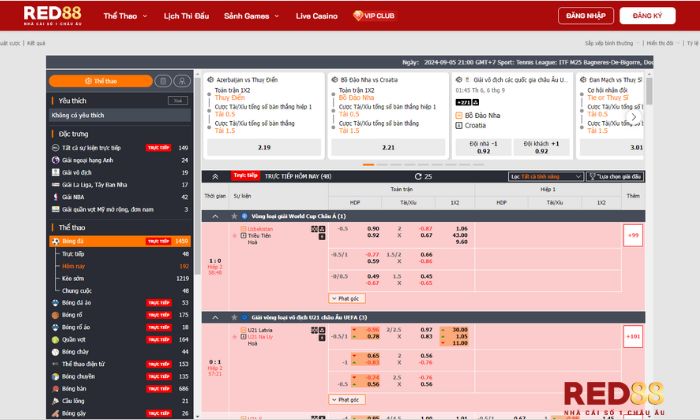Viewport: 700px width, 420px height.
Task: Click the 43.00 odds for Triều Tiên
Action: pos(460,235)
